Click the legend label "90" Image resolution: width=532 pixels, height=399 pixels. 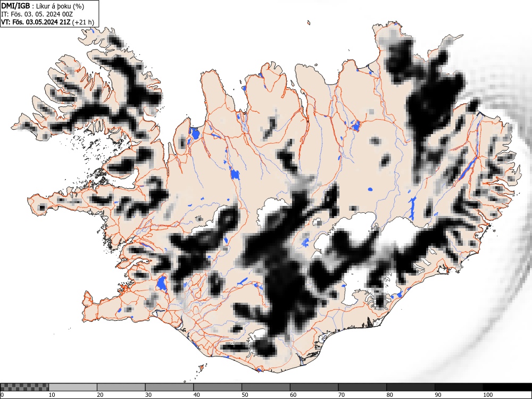pyautogui.click(x=438, y=395)
